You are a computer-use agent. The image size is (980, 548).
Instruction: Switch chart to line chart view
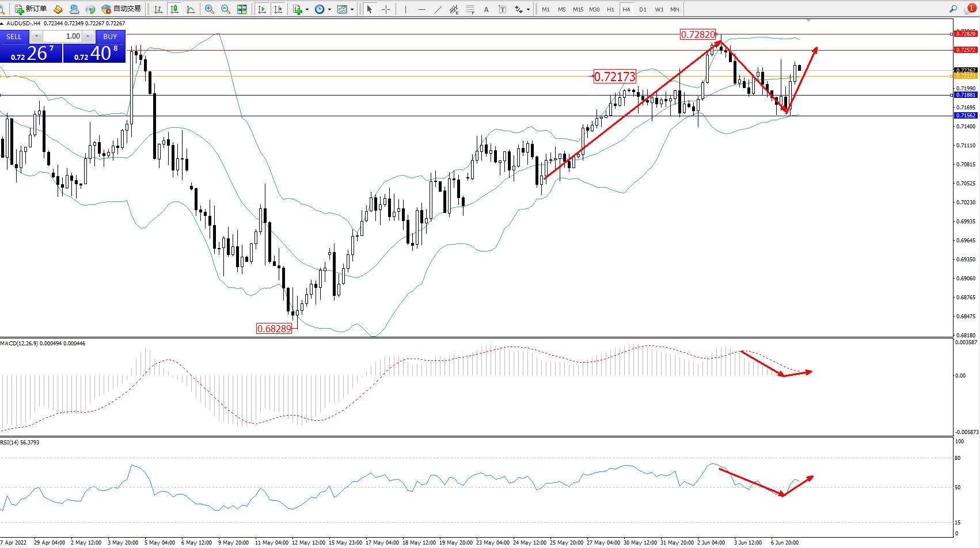(x=191, y=9)
